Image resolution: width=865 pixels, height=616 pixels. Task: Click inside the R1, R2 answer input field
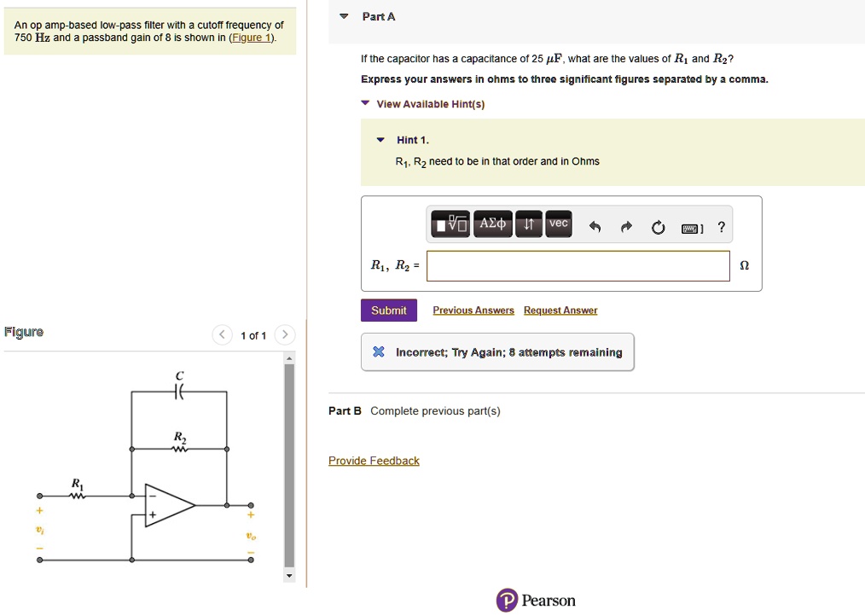tap(578, 265)
